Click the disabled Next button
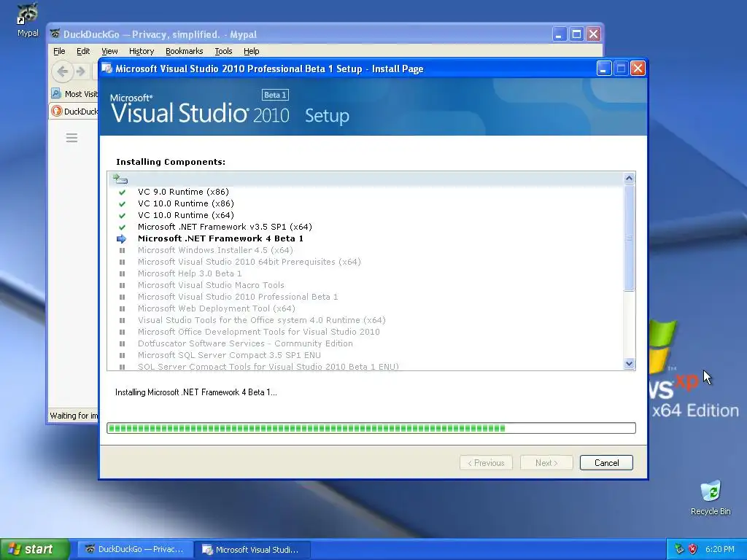The image size is (747, 560). click(546, 463)
